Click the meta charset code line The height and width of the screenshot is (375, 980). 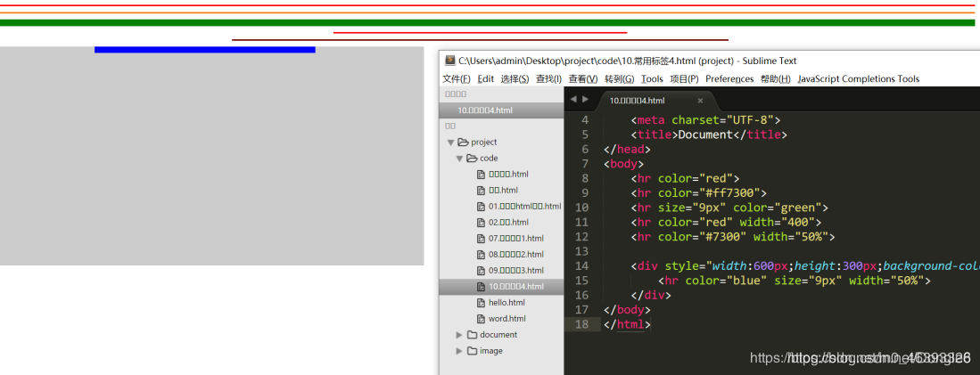pyautogui.click(x=706, y=120)
